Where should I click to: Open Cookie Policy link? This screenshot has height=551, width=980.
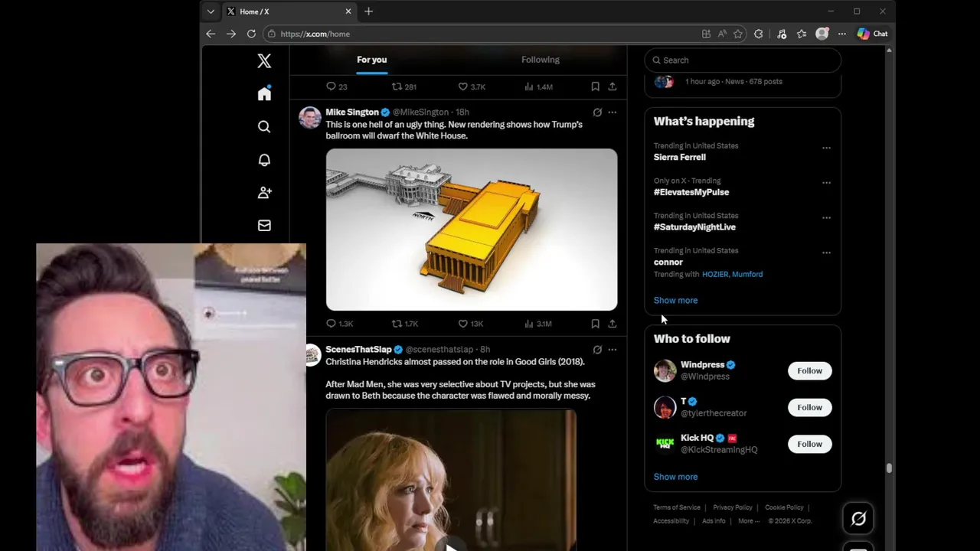[x=784, y=507]
